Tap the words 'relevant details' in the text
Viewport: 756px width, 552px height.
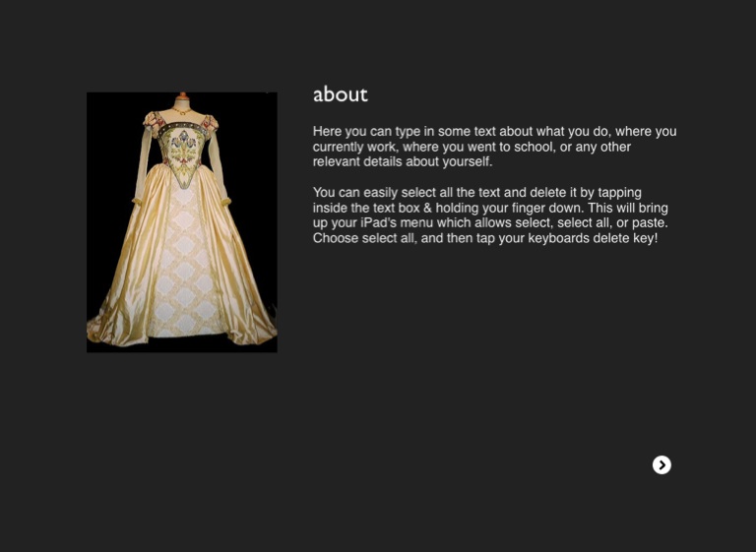358,162
